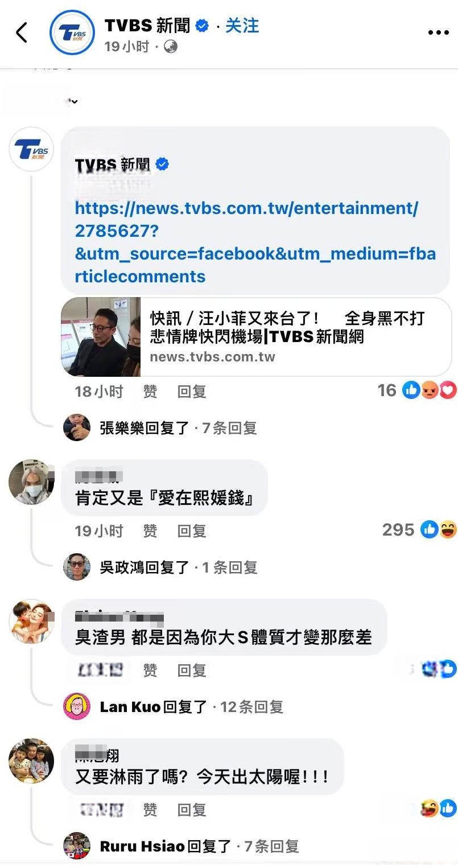Like the TVBS link comment (赞)

click(150, 392)
